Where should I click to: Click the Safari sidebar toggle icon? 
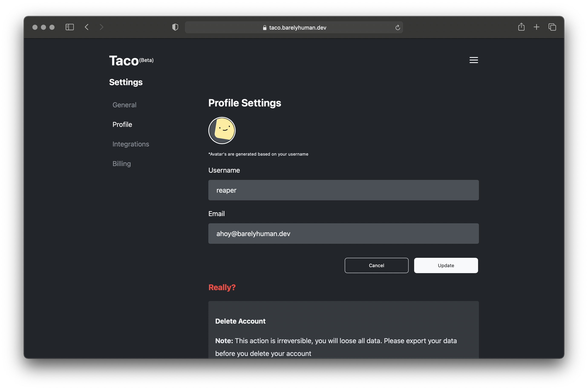click(x=70, y=27)
